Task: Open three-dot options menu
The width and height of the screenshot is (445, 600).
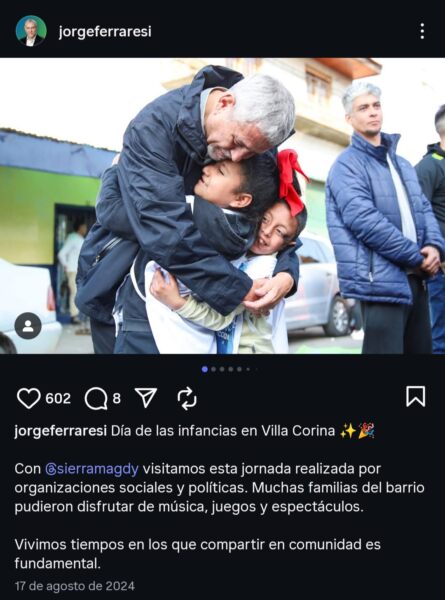Action: [x=422, y=31]
